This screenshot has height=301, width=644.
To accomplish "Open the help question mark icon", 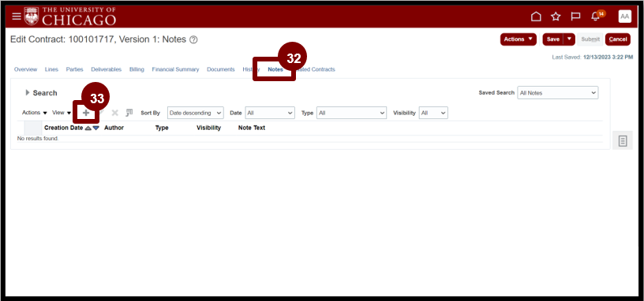I will pyautogui.click(x=194, y=39).
